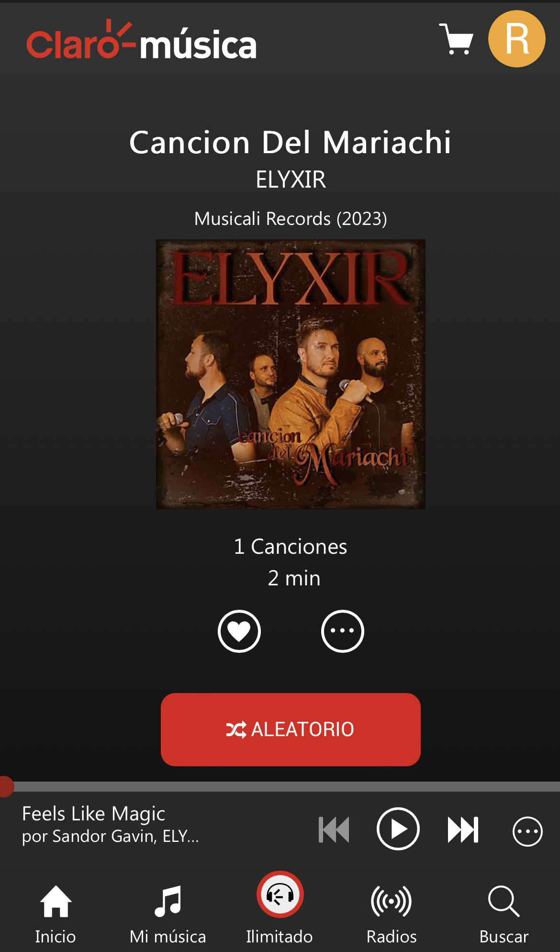Click the red progress scrubber knob

click(5, 786)
